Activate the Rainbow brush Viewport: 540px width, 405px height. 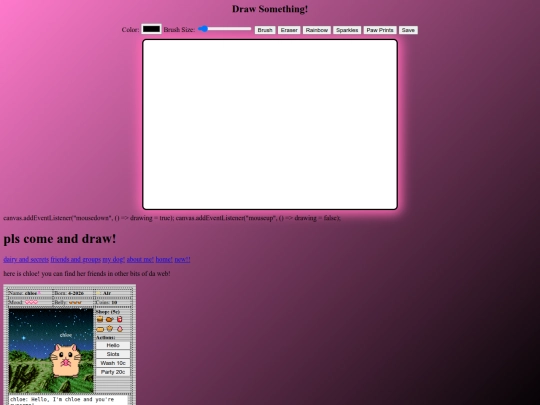tap(316, 30)
